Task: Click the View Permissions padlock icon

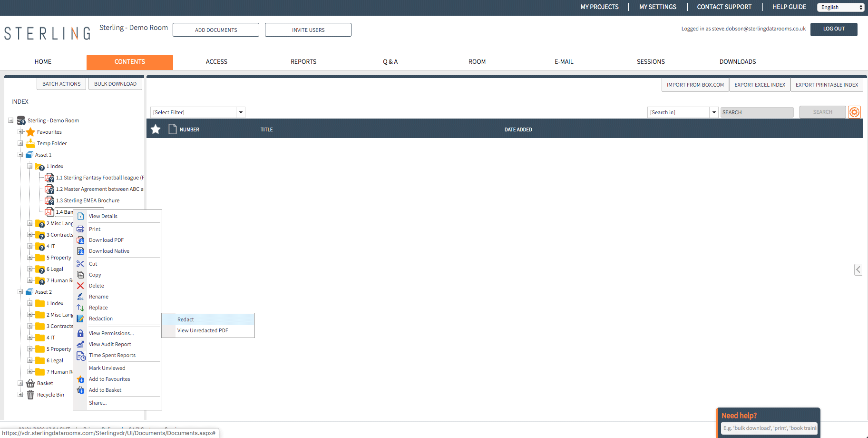Action: (x=80, y=333)
